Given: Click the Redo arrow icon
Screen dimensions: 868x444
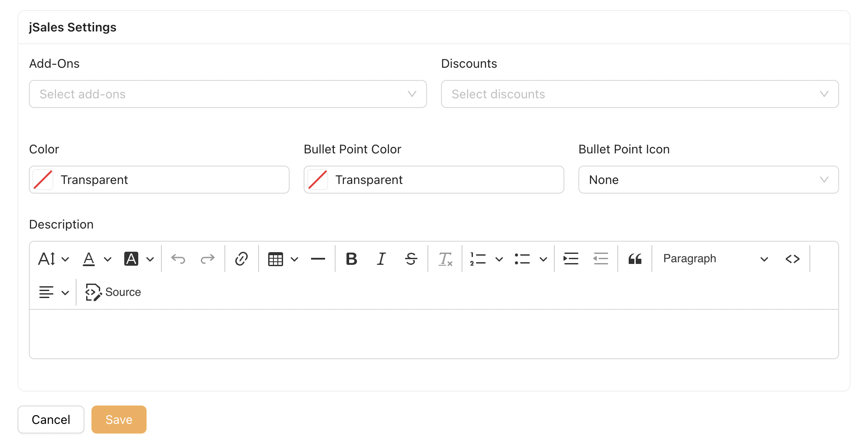Looking at the screenshot, I should pyautogui.click(x=207, y=259).
